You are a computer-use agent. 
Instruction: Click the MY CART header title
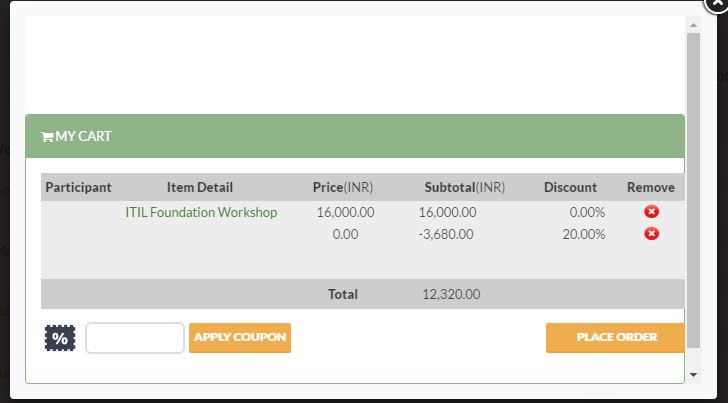click(83, 137)
